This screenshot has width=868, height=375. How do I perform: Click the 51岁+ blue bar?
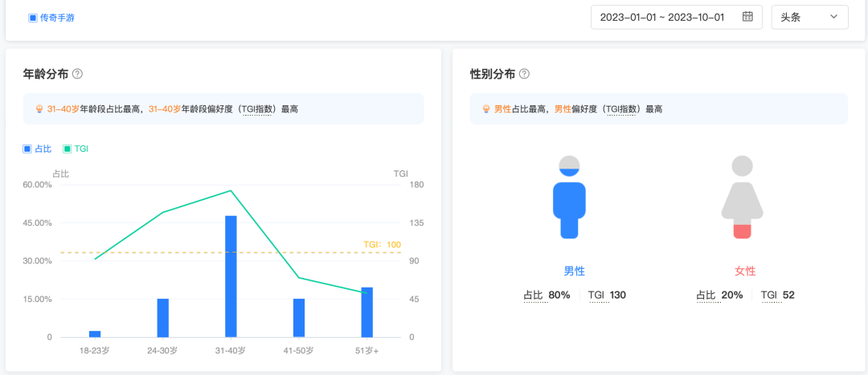click(366, 312)
